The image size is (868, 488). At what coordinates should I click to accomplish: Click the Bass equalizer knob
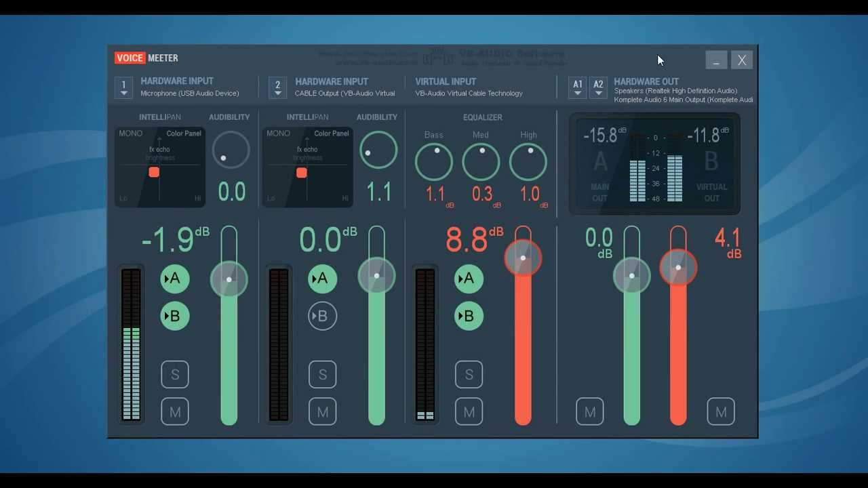(x=433, y=161)
